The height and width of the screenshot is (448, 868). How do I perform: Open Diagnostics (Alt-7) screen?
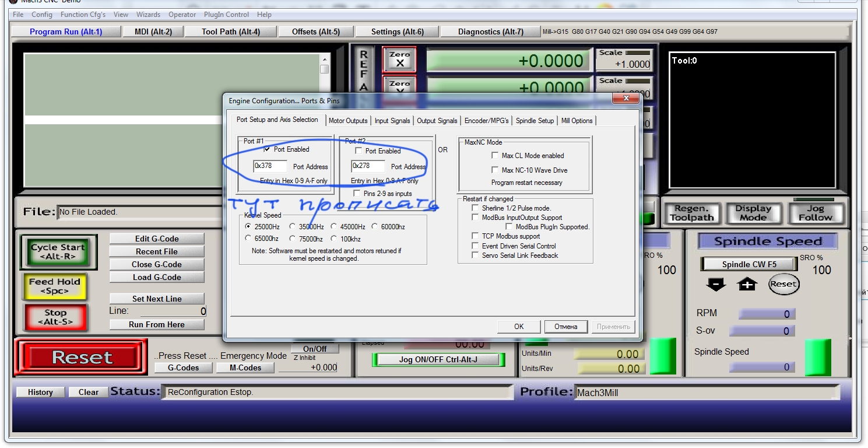pyautogui.click(x=491, y=32)
